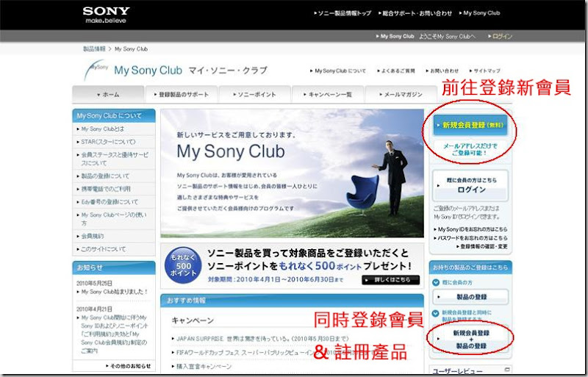Select the 登録製品のサポート tab
Image resolution: width=588 pixels, height=377 pixels.
pos(182,95)
